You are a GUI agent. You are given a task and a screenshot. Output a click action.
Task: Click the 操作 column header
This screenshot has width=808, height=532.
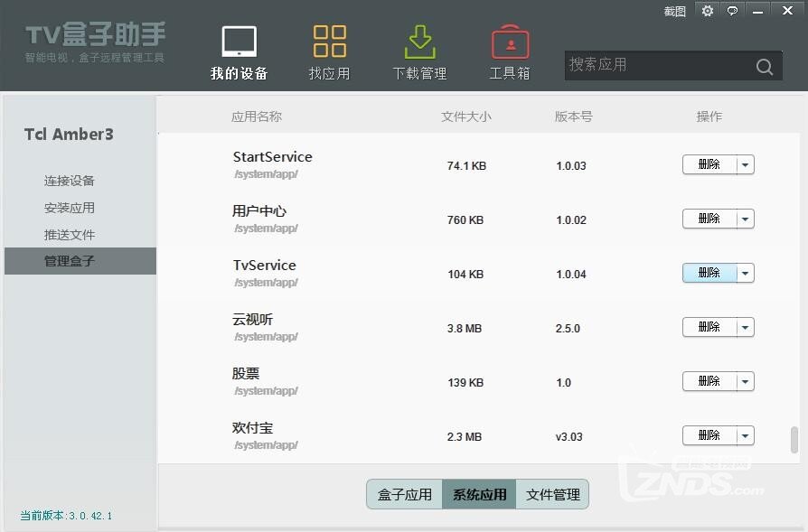click(x=709, y=117)
